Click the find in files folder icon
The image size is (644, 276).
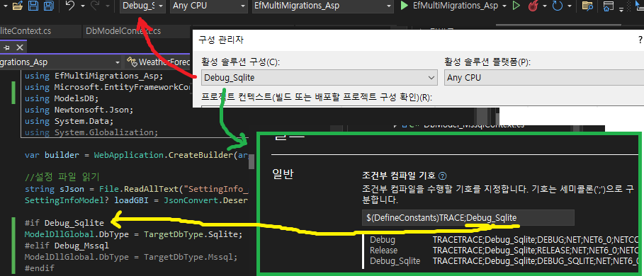click(588, 6)
